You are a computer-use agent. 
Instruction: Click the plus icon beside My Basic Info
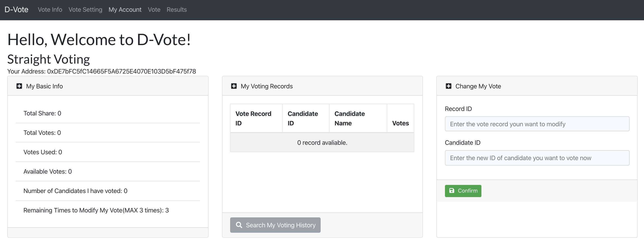tap(19, 86)
